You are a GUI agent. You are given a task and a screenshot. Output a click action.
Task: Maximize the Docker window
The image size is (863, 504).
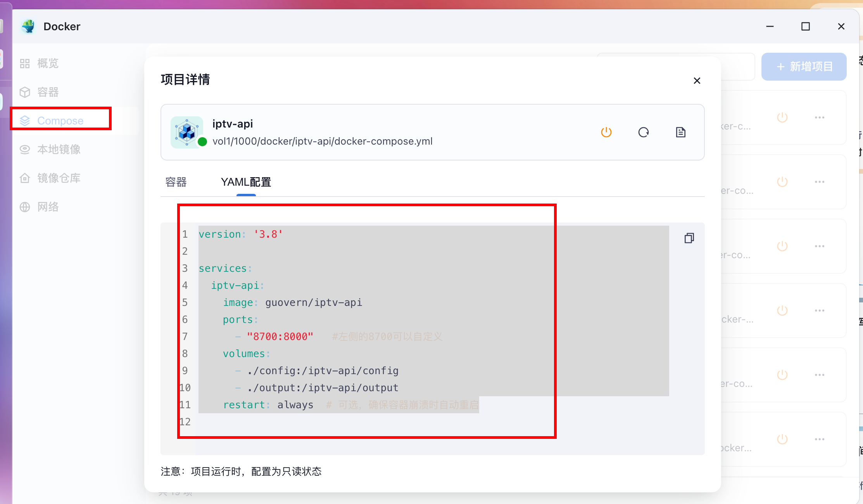click(806, 26)
